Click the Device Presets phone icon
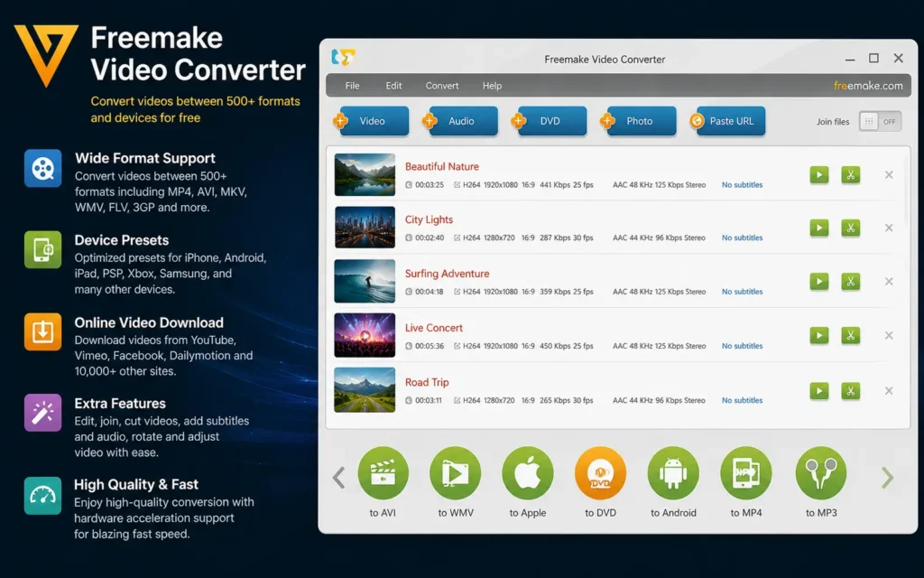 click(x=43, y=249)
